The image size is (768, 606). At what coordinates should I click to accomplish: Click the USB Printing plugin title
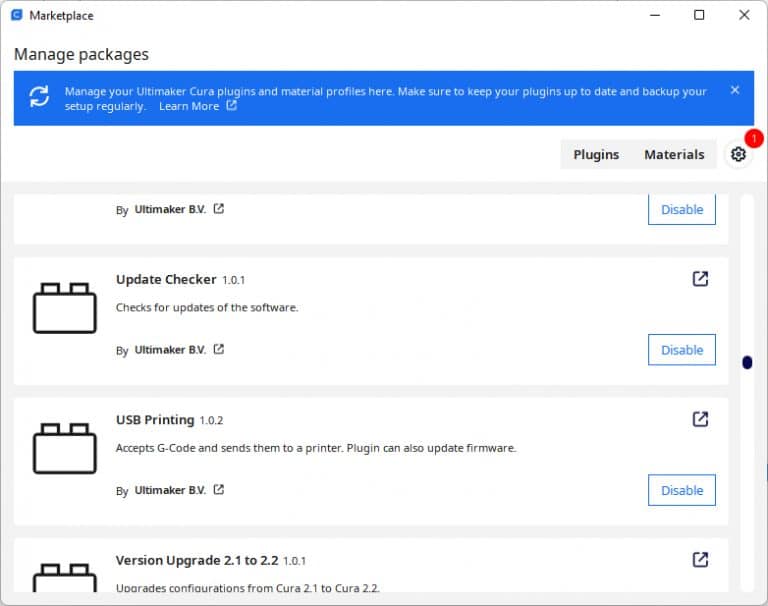tap(155, 420)
